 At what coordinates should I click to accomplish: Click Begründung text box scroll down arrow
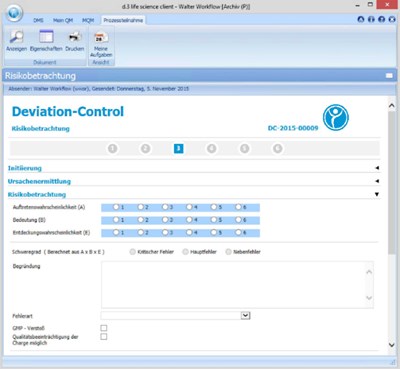(x=369, y=297)
